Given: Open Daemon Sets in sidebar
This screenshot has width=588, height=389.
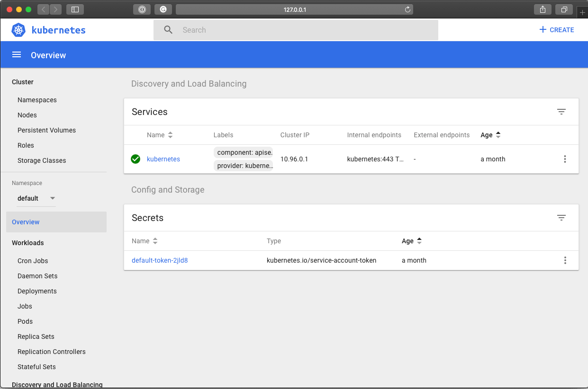Looking at the screenshot, I should pyautogui.click(x=37, y=276).
